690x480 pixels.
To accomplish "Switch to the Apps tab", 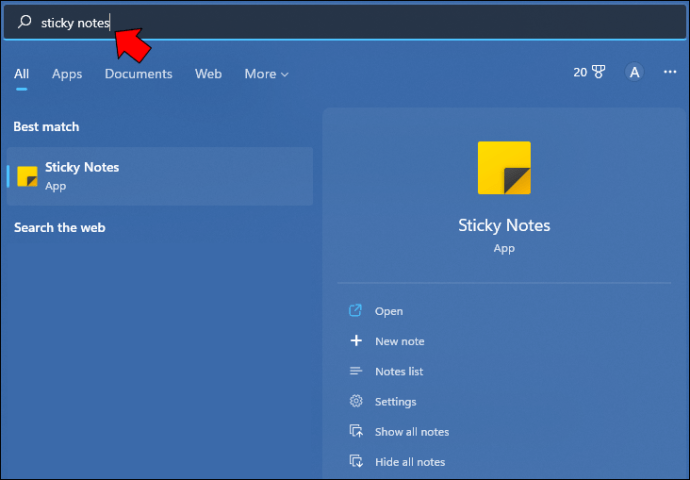I will pos(67,74).
